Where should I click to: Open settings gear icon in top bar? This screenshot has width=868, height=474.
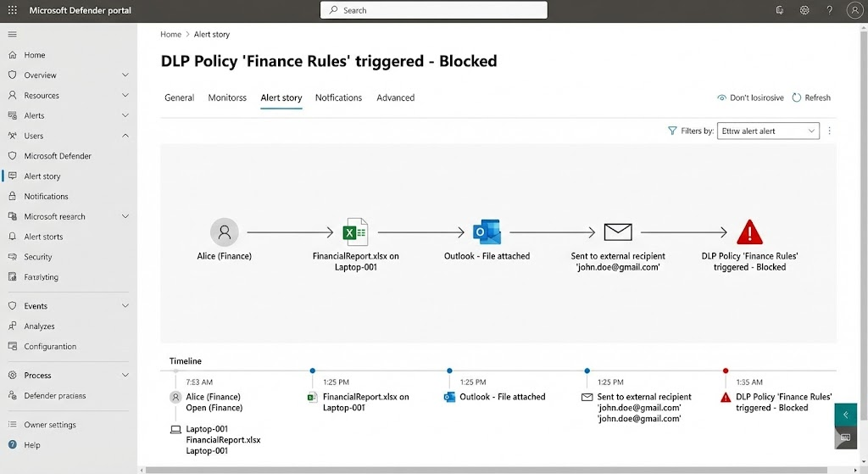[x=804, y=10]
